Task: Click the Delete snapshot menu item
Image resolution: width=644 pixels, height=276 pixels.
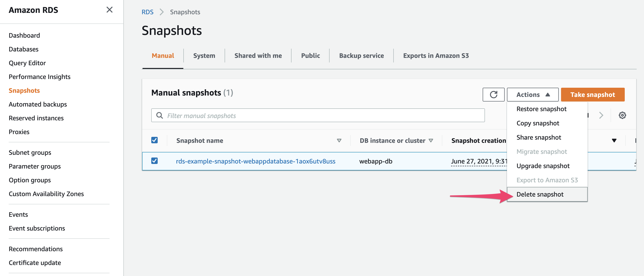Action: 540,194
